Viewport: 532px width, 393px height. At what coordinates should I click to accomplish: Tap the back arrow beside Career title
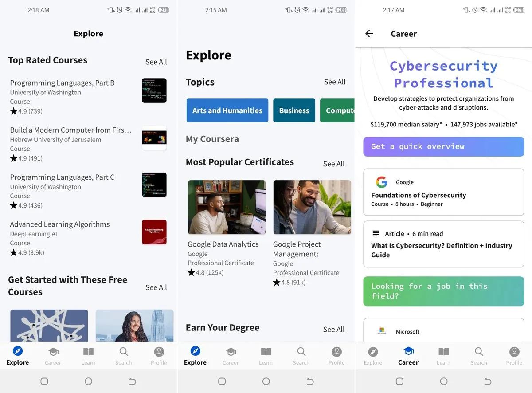(x=369, y=34)
